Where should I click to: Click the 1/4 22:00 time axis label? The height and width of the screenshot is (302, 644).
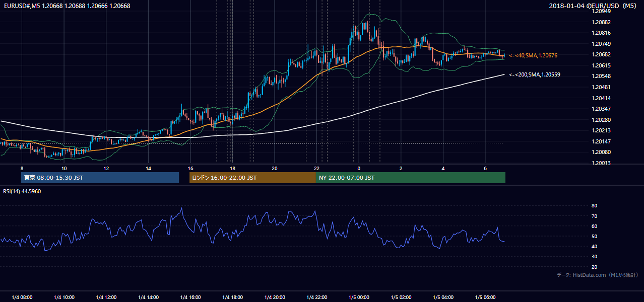point(316,297)
